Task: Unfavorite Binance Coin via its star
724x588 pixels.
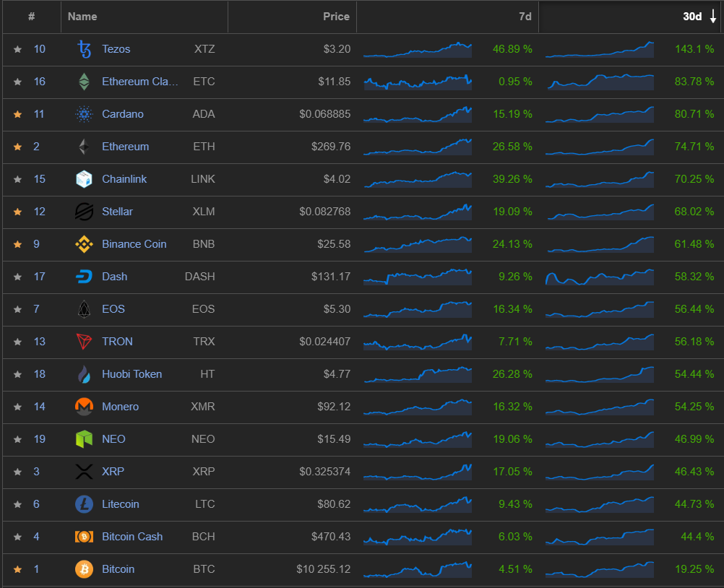Action: pos(17,244)
